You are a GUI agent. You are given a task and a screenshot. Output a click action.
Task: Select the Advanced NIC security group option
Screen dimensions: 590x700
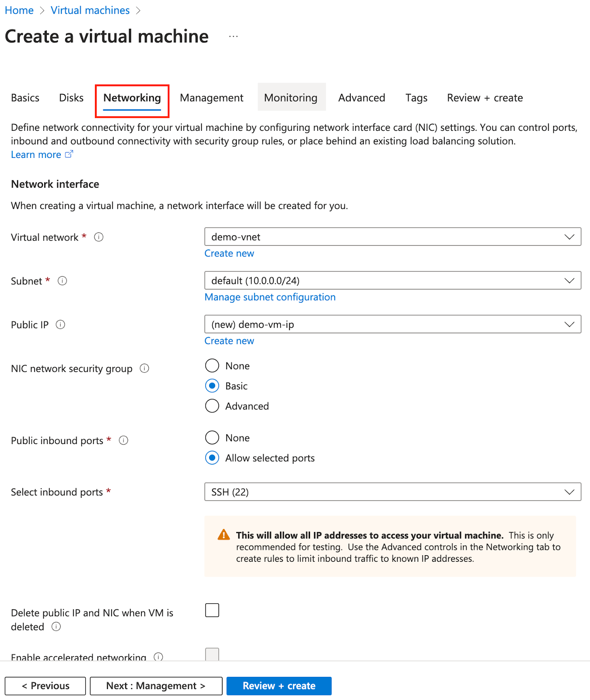(x=212, y=406)
